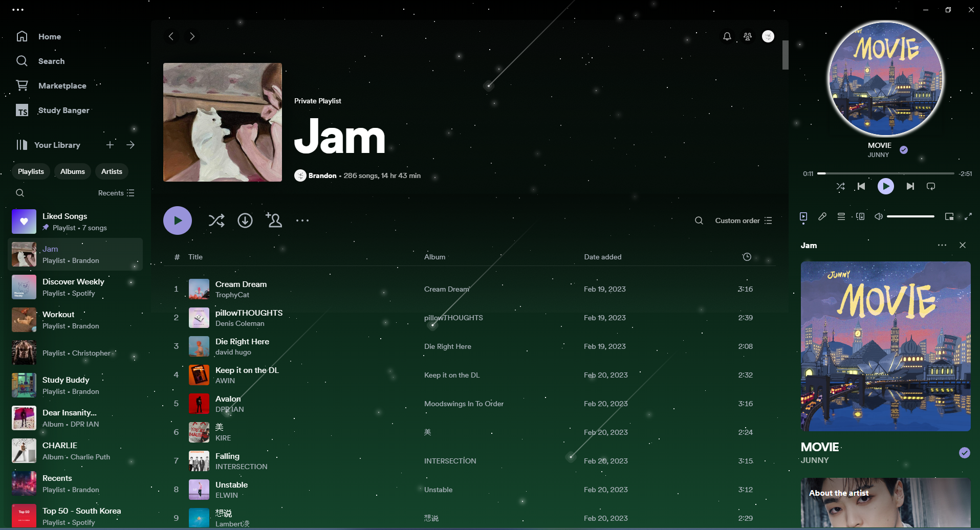The image size is (980, 530).
Task: Open the play queue
Action: [x=841, y=216]
